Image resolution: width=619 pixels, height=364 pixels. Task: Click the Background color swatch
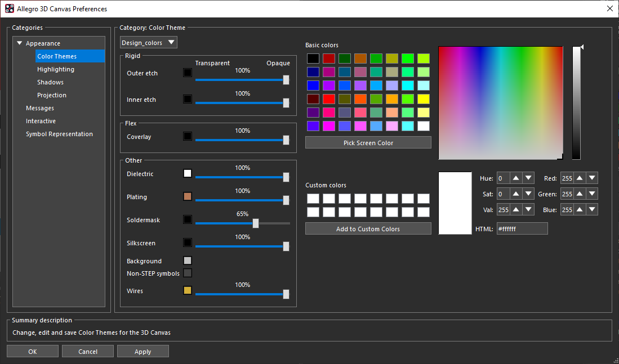tap(188, 260)
